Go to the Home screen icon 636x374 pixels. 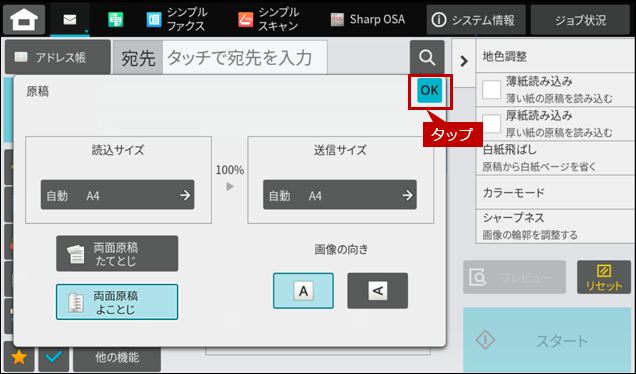[x=24, y=20]
